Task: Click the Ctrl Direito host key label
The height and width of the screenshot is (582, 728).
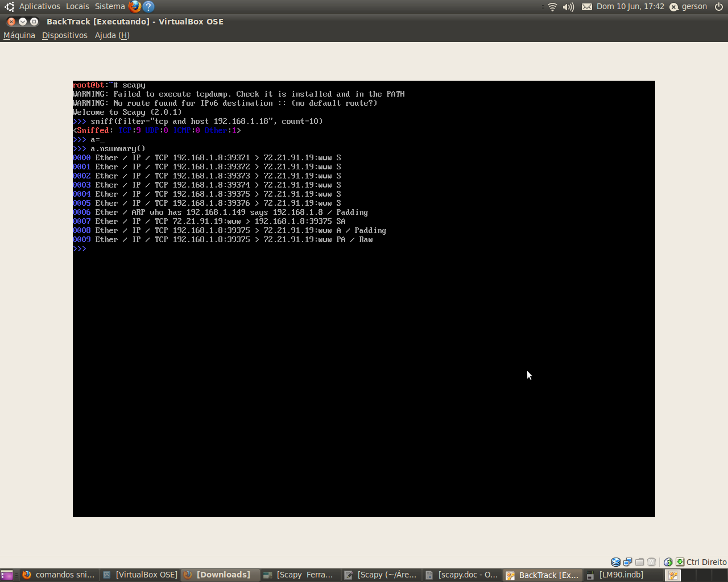Action: pos(706,562)
